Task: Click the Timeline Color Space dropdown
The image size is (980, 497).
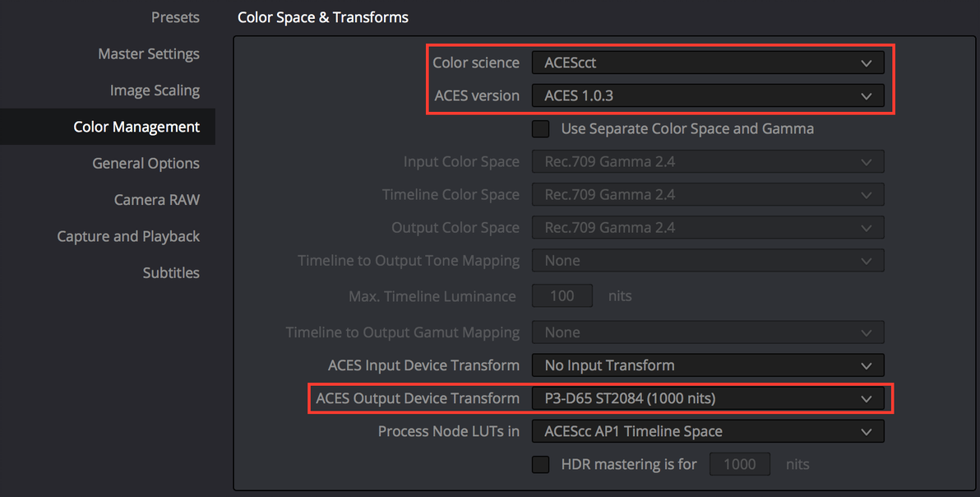Action: [707, 195]
